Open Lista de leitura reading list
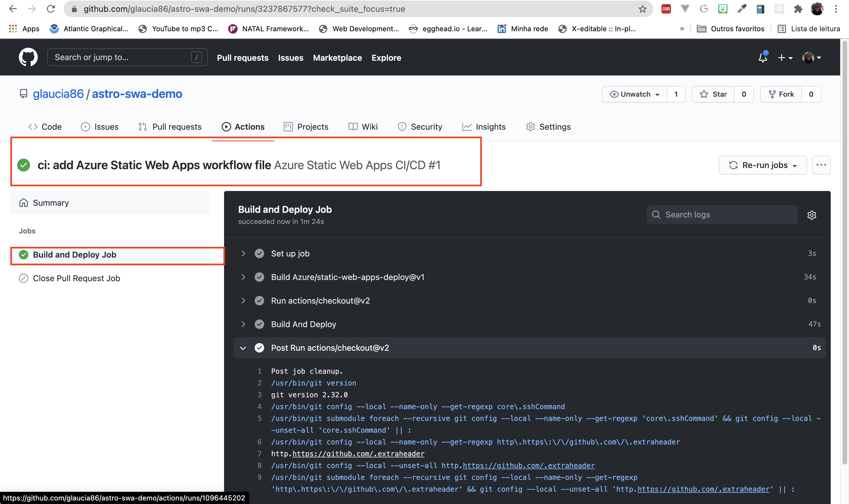Viewport: 849px width, 504px height. 809,29
